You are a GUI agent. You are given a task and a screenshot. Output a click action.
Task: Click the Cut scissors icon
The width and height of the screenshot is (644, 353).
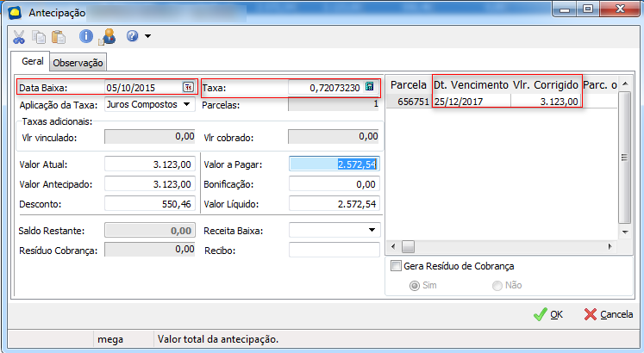click(x=19, y=37)
